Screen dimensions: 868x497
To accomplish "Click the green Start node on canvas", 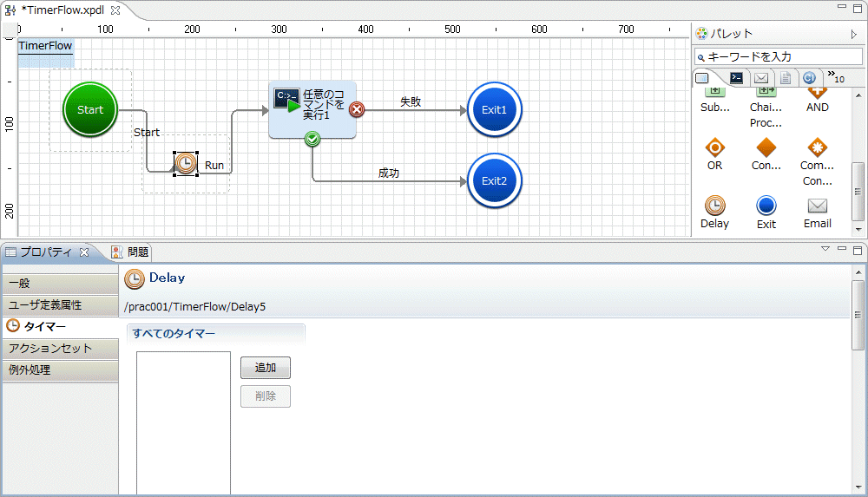I will [90, 110].
